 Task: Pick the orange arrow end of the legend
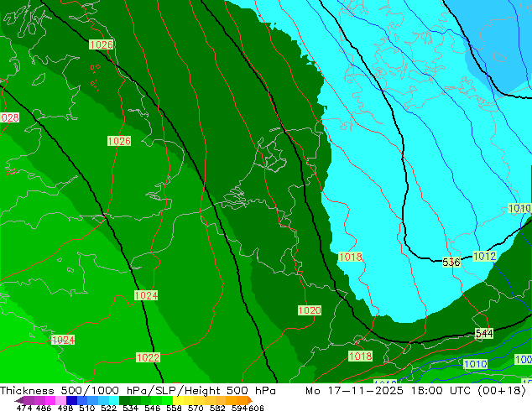pyautogui.click(x=250, y=400)
